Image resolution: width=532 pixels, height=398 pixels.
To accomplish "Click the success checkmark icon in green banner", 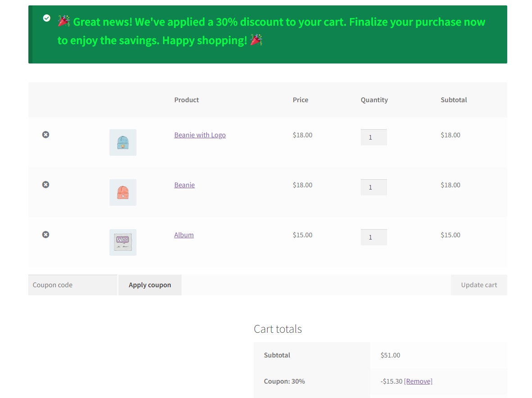I will pyautogui.click(x=47, y=18).
